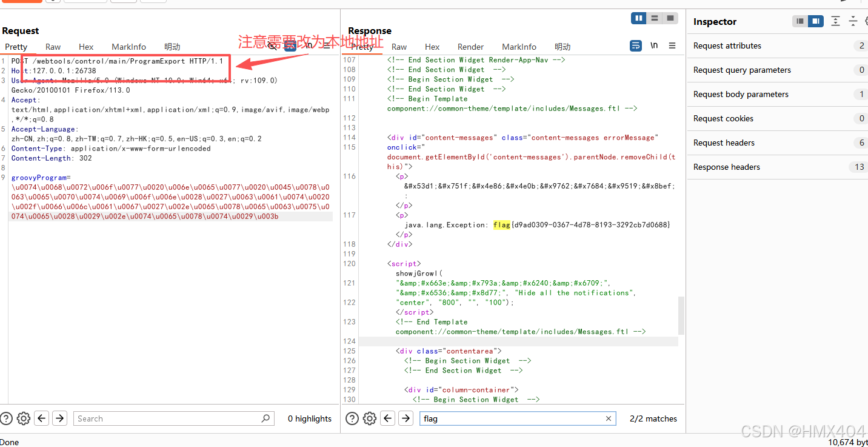Click the highlighted 'flag' text in response

[502, 225]
